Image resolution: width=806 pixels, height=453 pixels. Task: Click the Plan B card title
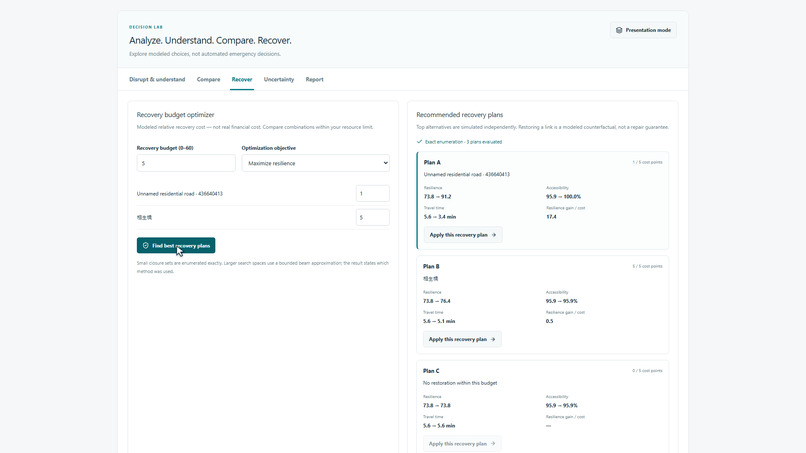coord(431,267)
